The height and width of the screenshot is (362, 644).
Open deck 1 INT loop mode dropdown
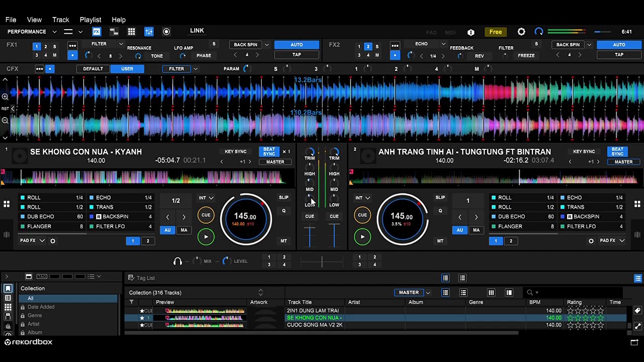pyautogui.click(x=206, y=198)
